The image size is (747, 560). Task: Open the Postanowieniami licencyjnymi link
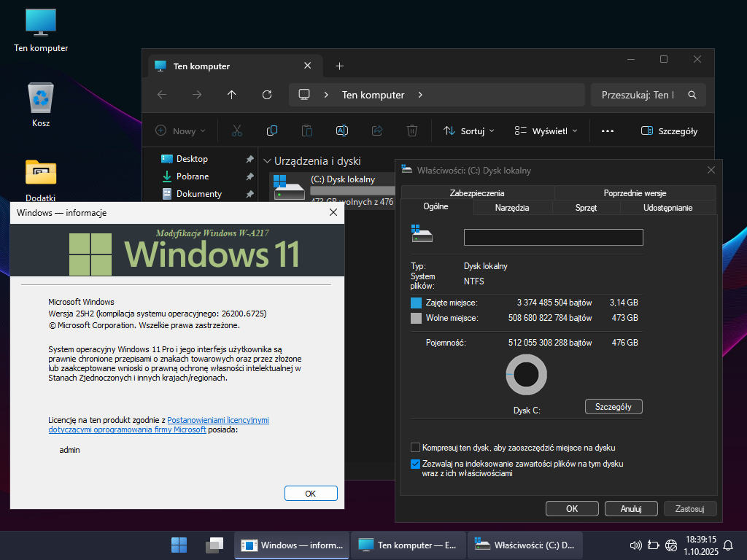point(217,421)
